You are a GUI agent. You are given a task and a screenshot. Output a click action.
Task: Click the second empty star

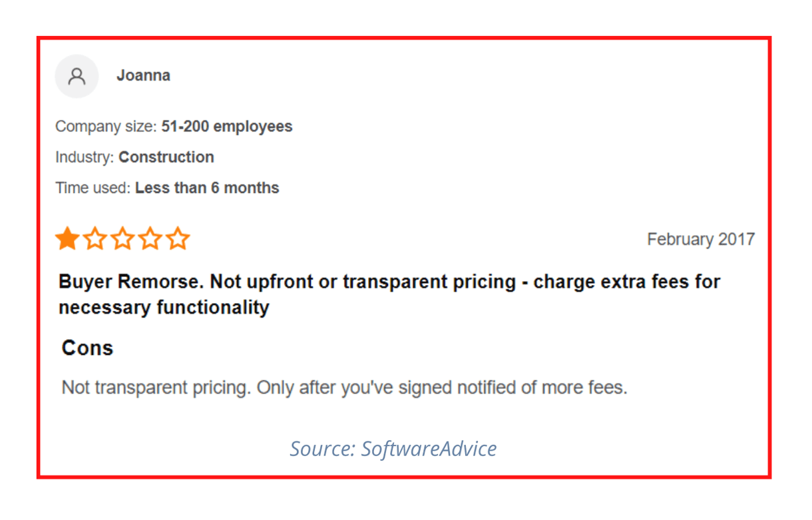click(x=95, y=238)
